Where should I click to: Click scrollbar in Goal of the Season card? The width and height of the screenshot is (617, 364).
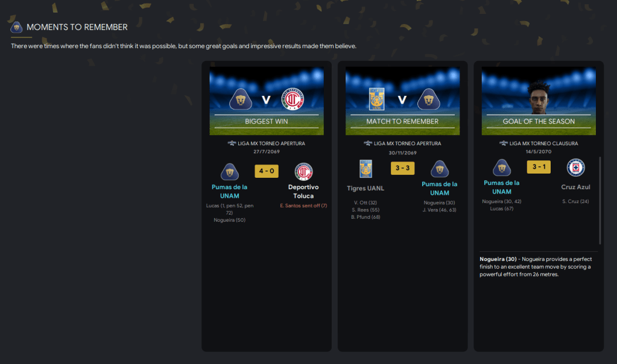point(600,201)
